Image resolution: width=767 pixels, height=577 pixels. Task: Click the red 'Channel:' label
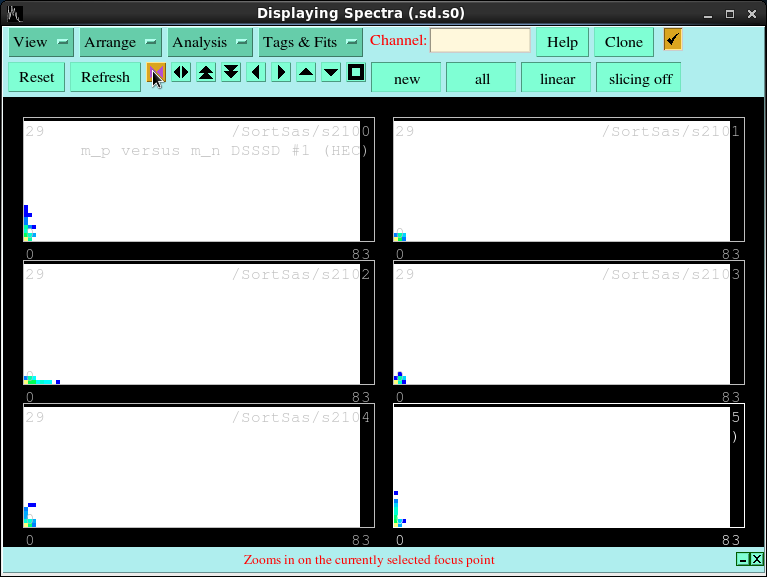click(x=398, y=40)
